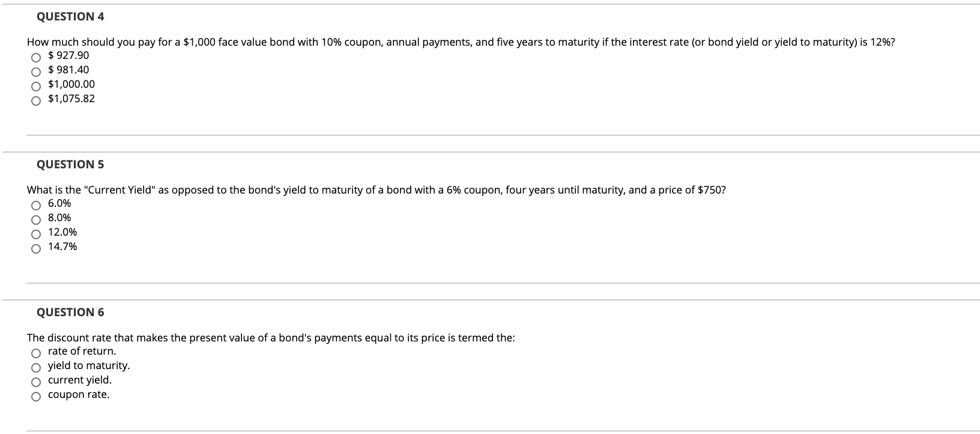Screen dimensions: 980x434
Task: Click the QUESTION 4 heading
Action: tap(70, 17)
